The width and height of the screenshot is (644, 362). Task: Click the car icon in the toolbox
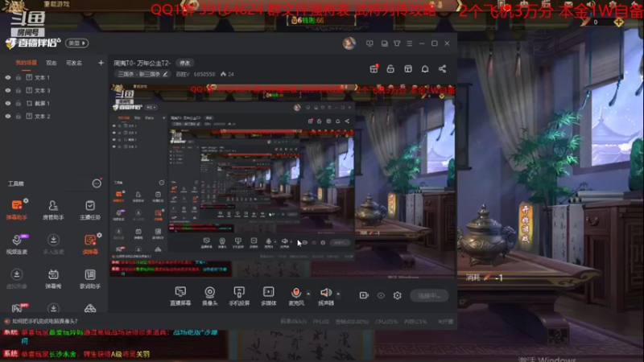coord(90,308)
